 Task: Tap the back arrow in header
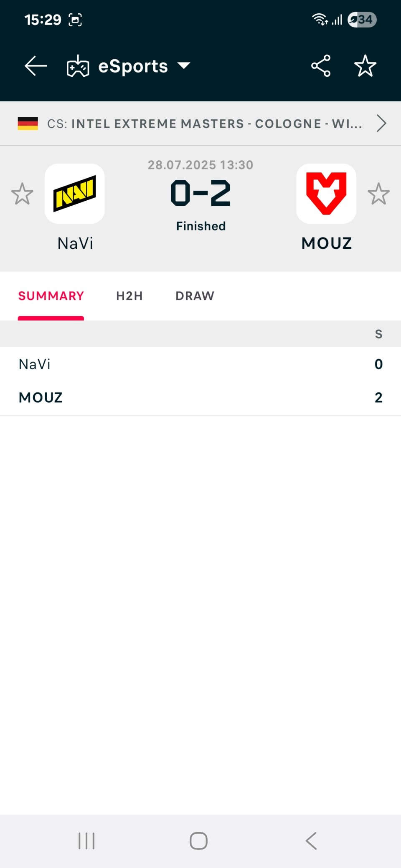(36, 66)
